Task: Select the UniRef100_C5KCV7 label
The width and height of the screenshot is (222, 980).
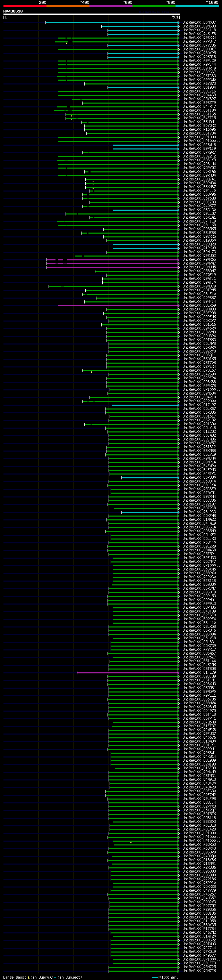Action: tap(199, 321)
